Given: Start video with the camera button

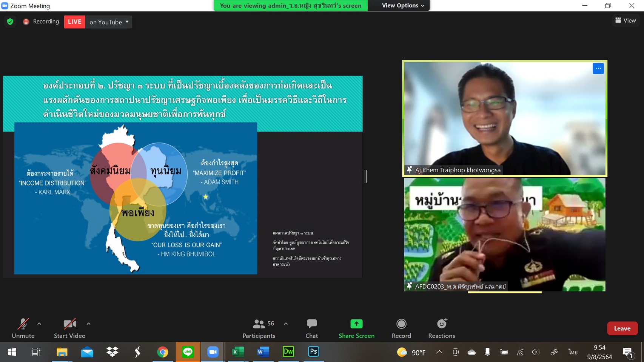Looking at the screenshot, I should 69,328.
